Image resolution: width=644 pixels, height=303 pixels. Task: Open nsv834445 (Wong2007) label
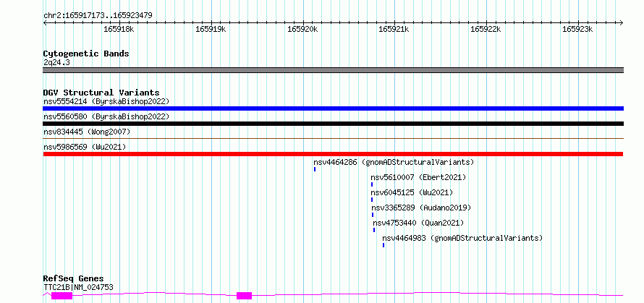click(x=87, y=132)
